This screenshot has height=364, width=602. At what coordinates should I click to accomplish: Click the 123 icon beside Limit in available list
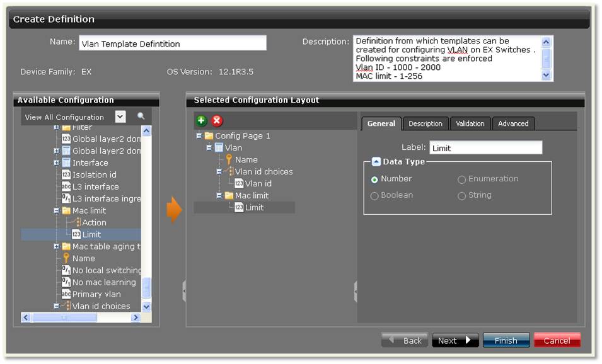[x=76, y=234]
